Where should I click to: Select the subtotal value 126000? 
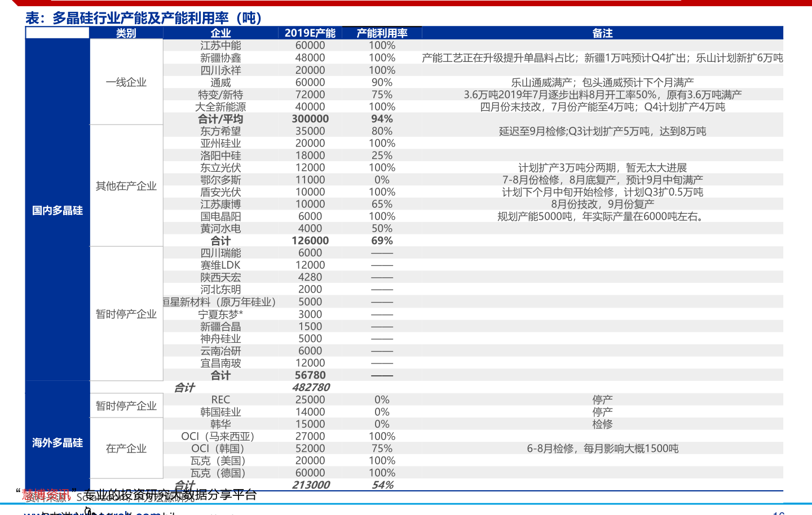tap(310, 241)
